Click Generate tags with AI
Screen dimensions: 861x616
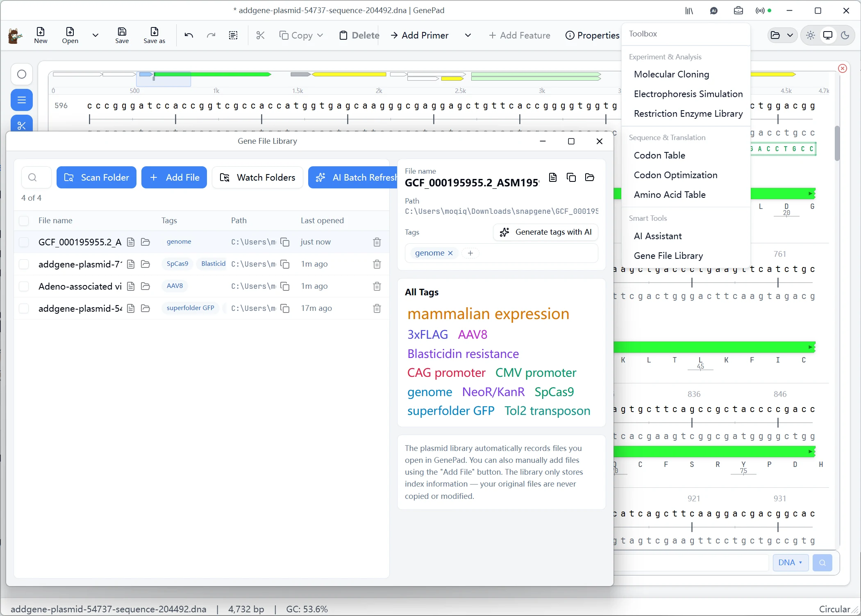pos(545,232)
